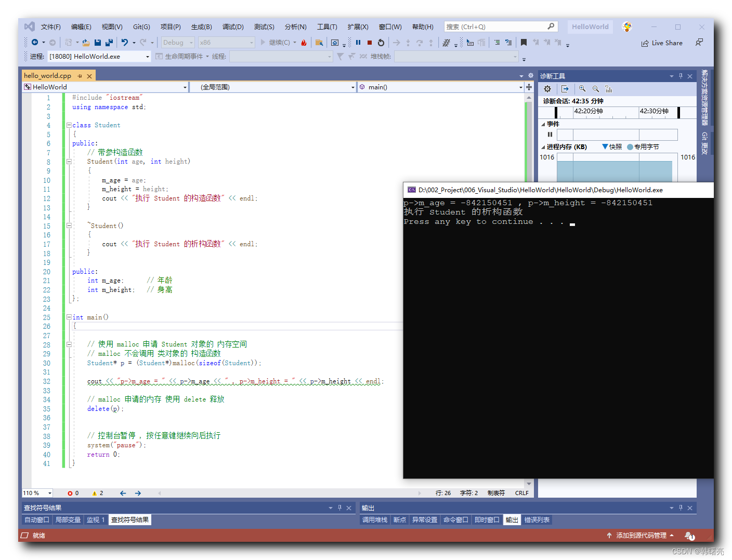Viewport: 732px width, 560px height.
Task: Zoom out on diagnostic timeline
Action: [x=596, y=89]
